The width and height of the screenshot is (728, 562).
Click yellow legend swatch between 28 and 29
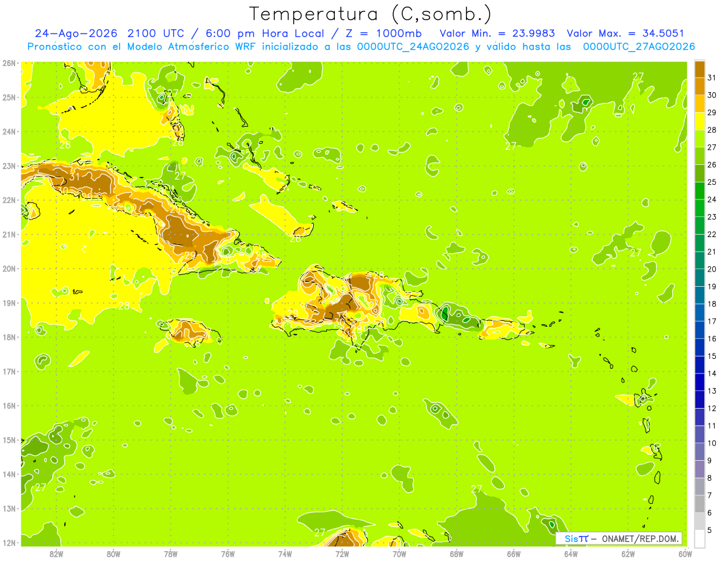pos(700,121)
